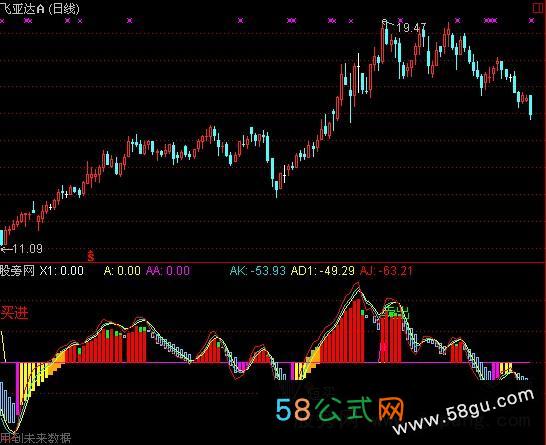Click the X1: 0.00 indicator value
The image size is (546, 445).
(62, 270)
